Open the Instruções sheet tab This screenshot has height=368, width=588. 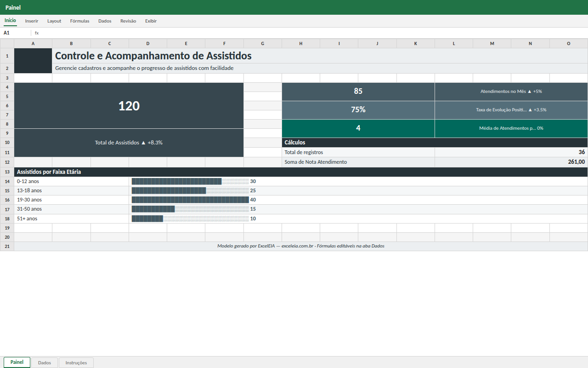point(76,362)
